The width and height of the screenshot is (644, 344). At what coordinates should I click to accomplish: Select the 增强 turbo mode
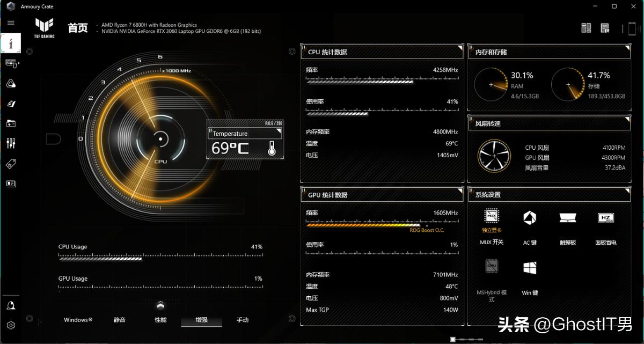click(201, 320)
